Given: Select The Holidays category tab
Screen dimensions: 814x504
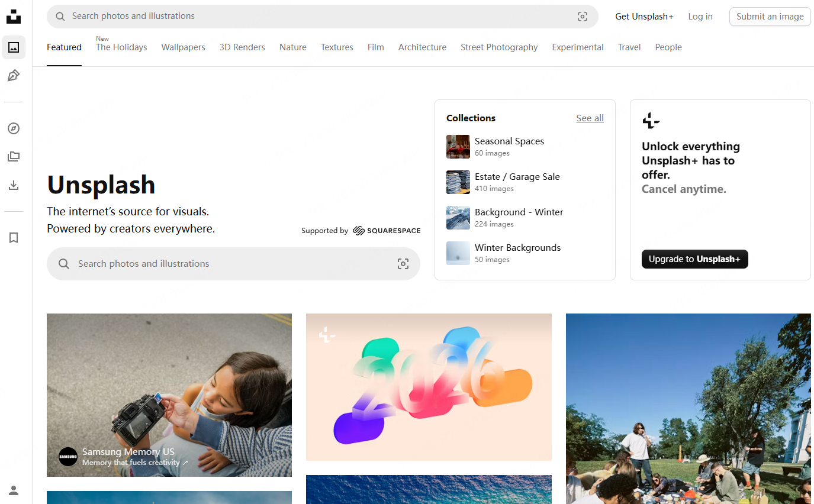Looking at the screenshot, I should pyautogui.click(x=121, y=47).
